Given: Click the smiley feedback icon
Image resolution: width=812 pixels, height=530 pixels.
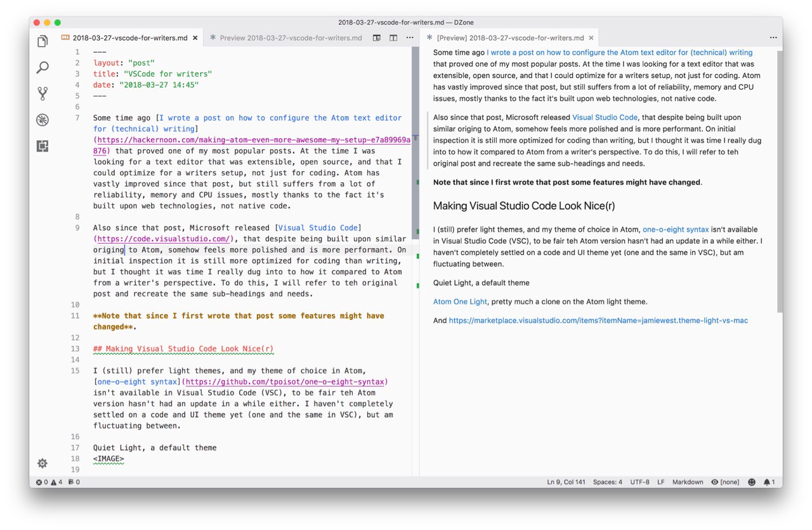Looking at the screenshot, I should 752,482.
